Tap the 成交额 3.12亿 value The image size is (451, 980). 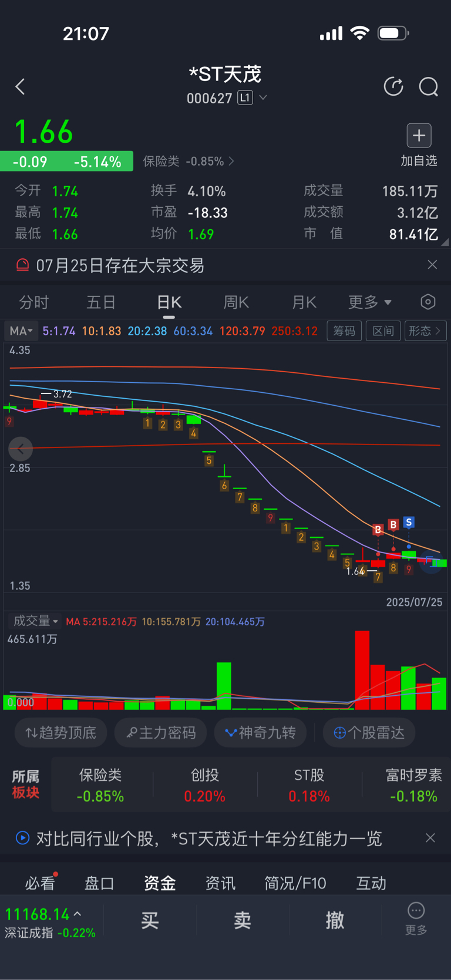[x=418, y=213]
